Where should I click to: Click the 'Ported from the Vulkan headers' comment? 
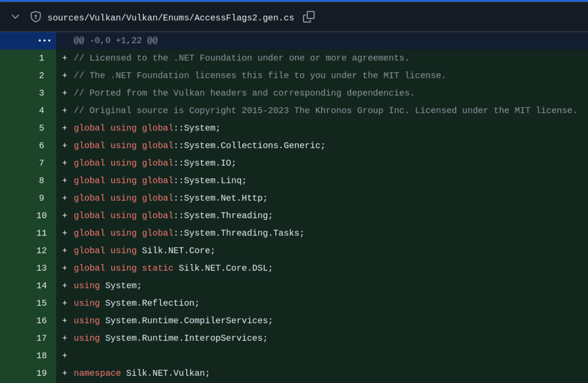pos(244,93)
